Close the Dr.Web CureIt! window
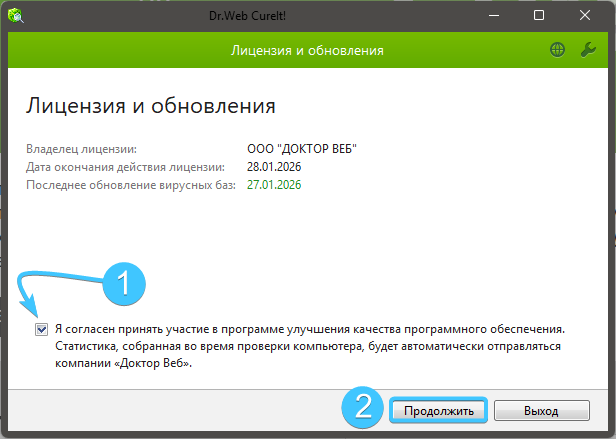This screenshot has width=616, height=439. pos(585,16)
